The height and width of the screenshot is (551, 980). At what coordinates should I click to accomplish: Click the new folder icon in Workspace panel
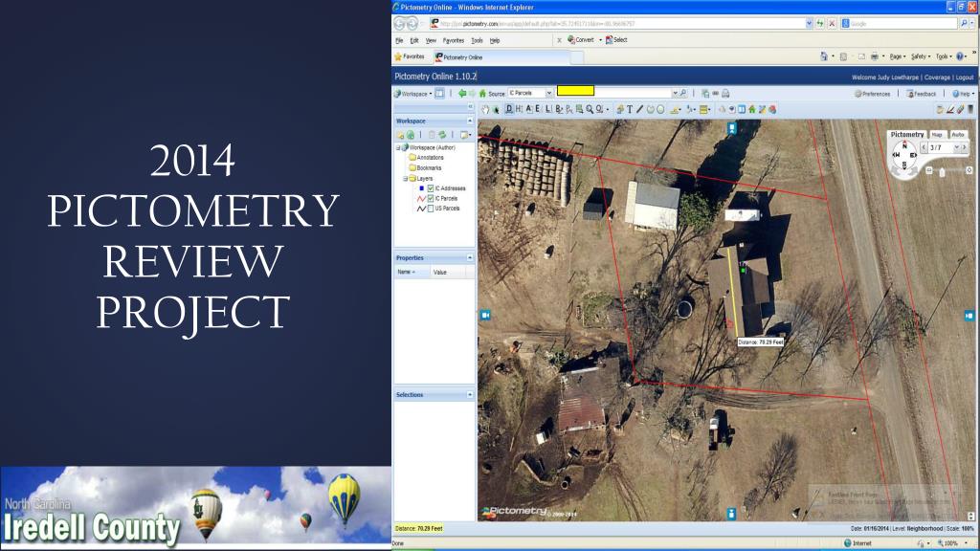(x=401, y=135)
